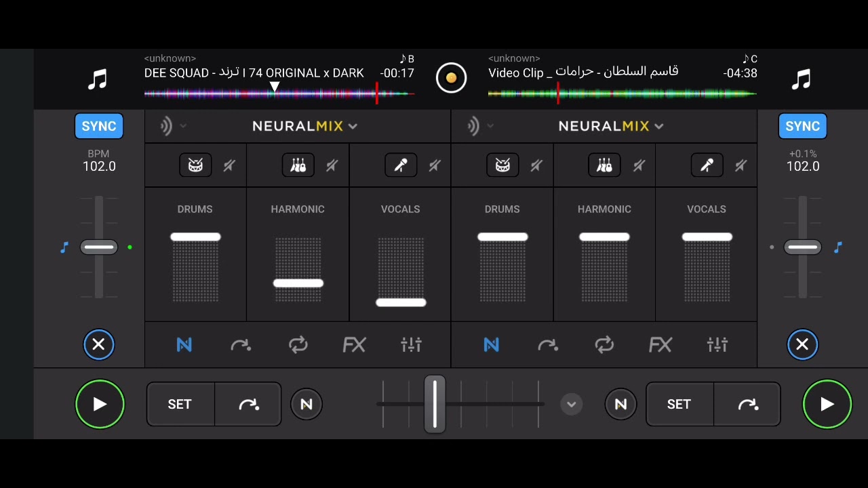Screen dimensions: 868x488
Task: Open right deck EQ mixer sliders
Action: tap(717, 345)
